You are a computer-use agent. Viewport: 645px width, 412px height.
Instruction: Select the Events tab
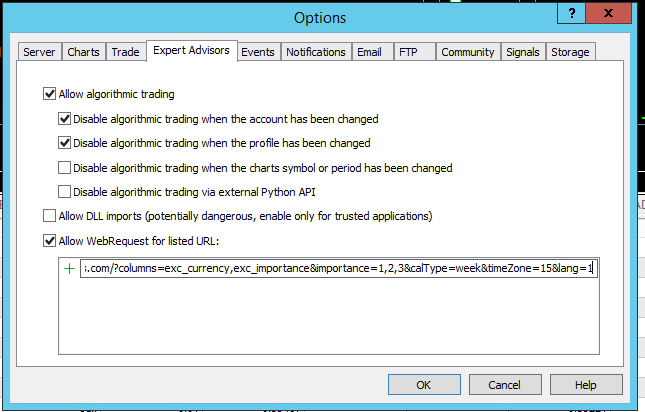pos(258,52)
